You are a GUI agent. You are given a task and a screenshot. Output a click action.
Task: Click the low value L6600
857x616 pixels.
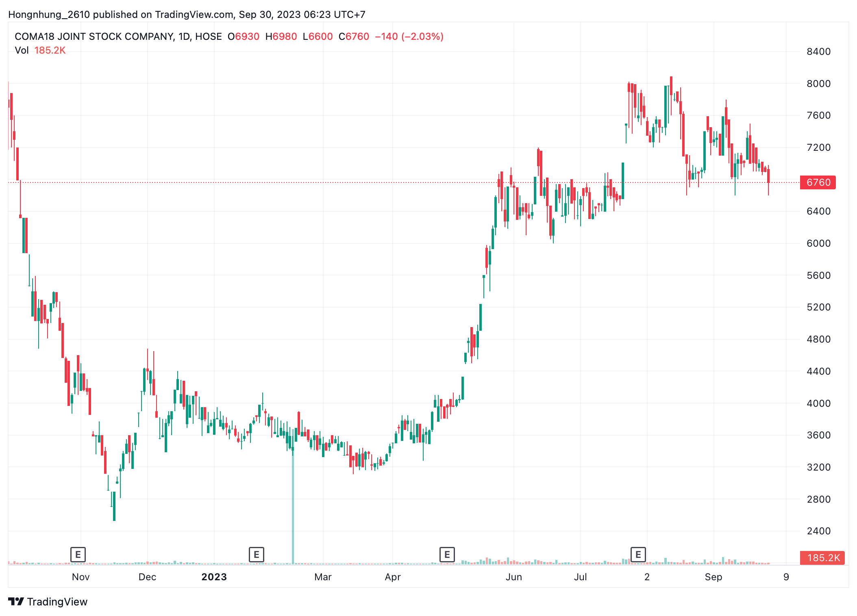[x=318, y=37]
